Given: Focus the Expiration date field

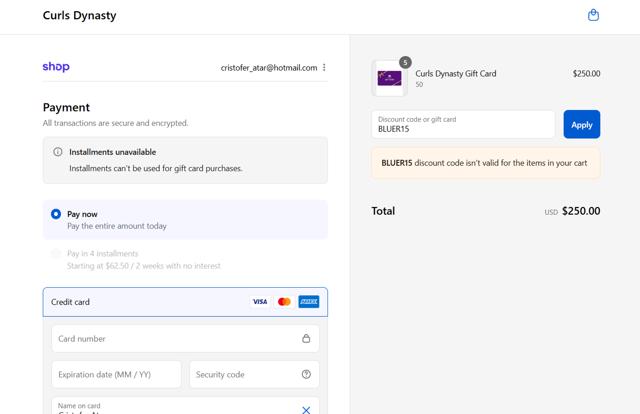Looking at the screenshot, I should click(x=116, y=374).
